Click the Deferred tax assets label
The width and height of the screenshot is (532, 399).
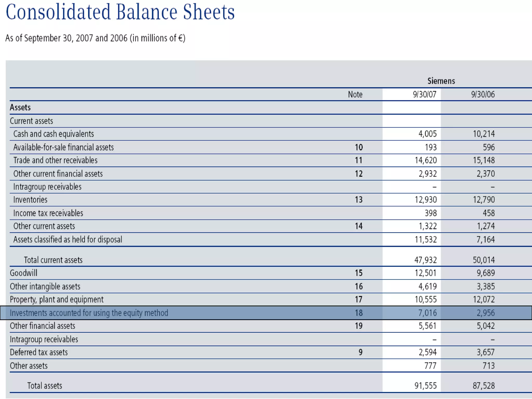click(x=39, y=352)
